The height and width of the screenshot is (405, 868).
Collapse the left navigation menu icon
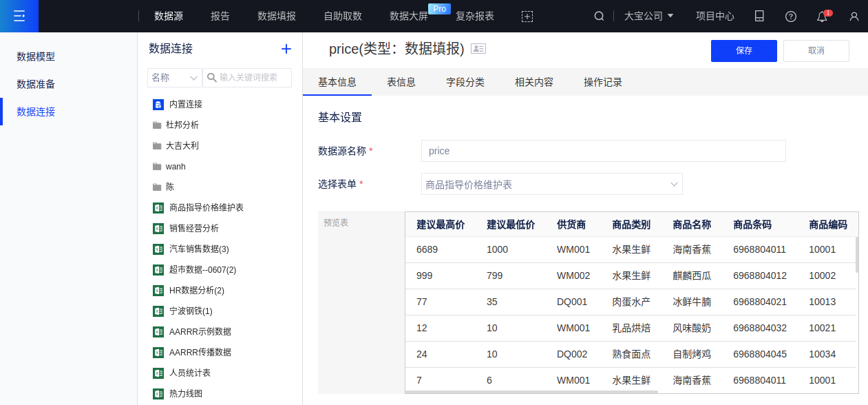pos(19,16)
